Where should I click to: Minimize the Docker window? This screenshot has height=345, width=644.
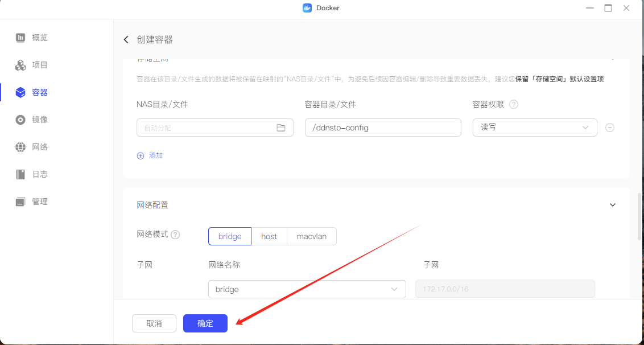[x=590, y=8]
